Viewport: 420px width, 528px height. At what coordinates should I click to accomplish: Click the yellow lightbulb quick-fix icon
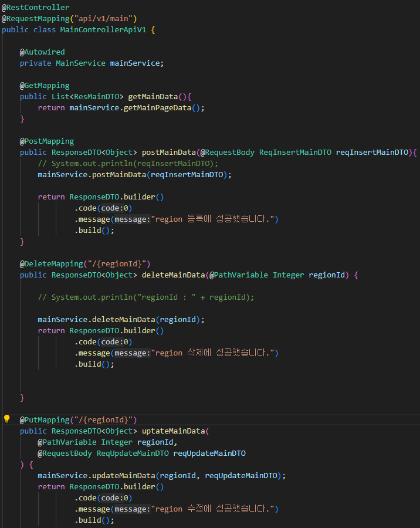[6, 419]
